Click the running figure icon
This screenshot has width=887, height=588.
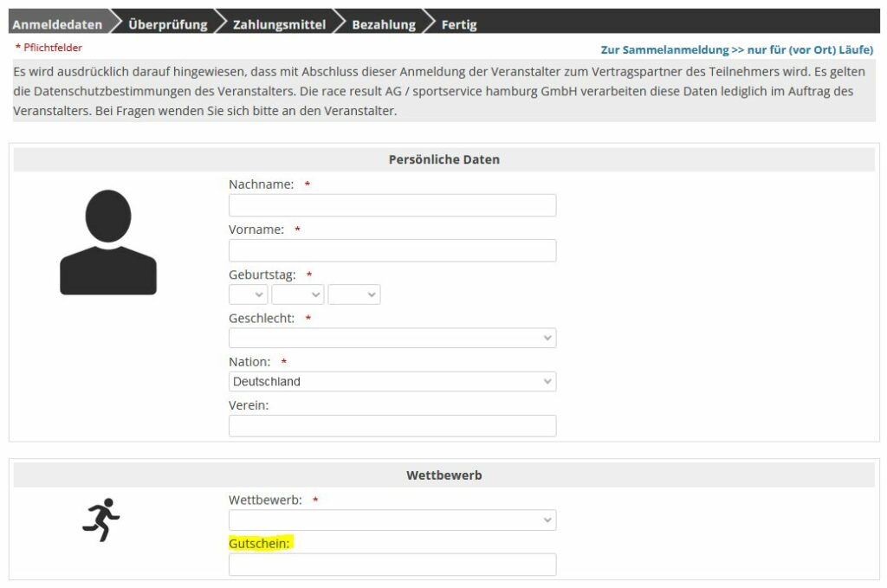click(101, 520)
